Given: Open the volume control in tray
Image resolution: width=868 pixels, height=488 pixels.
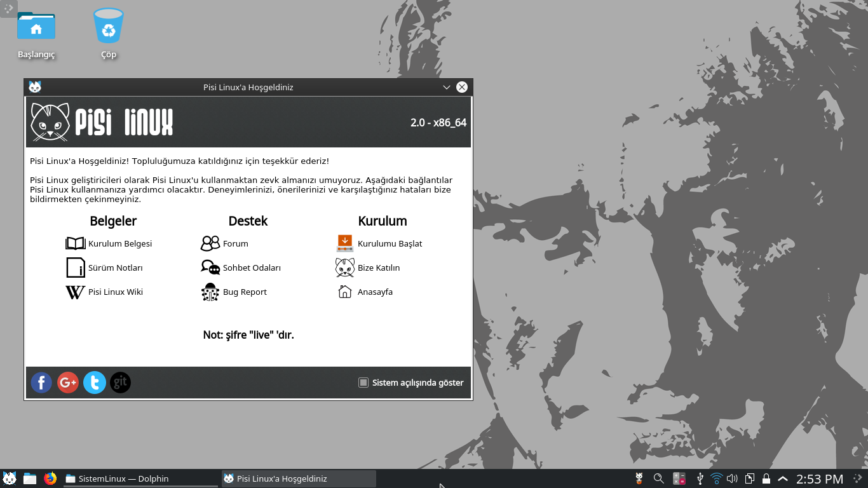Looking at the screenshot, I should click(732, 478).
